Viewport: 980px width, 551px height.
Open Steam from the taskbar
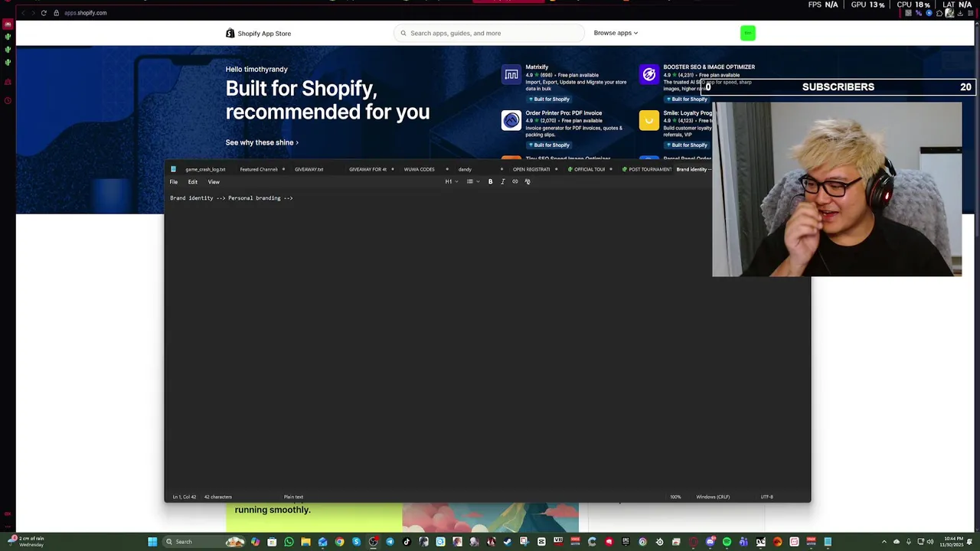point(507,542)
